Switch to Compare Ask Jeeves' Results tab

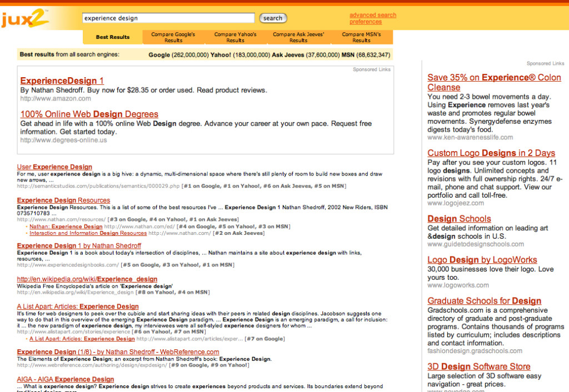click(x=298, y=37)
